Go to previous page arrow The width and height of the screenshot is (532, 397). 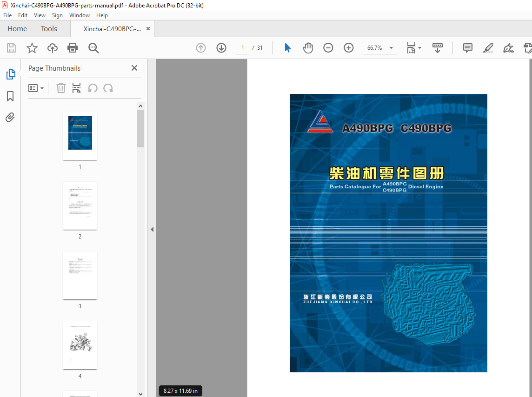[201, 48]
